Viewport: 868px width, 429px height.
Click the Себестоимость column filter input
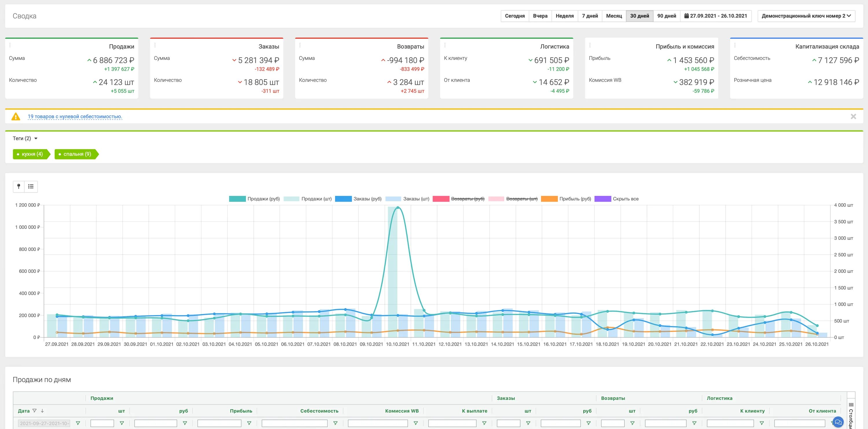[x=295, y=423]
